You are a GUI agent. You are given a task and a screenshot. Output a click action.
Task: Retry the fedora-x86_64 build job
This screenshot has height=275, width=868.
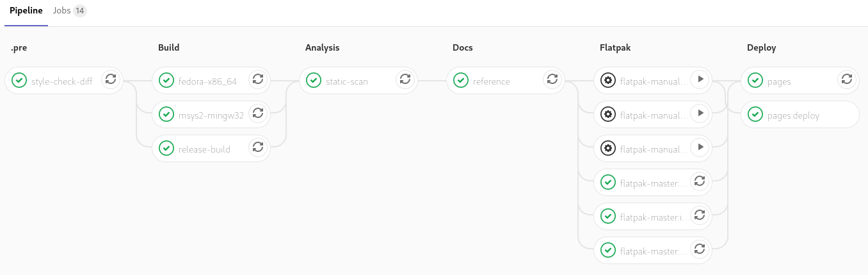tap(258, 79)
